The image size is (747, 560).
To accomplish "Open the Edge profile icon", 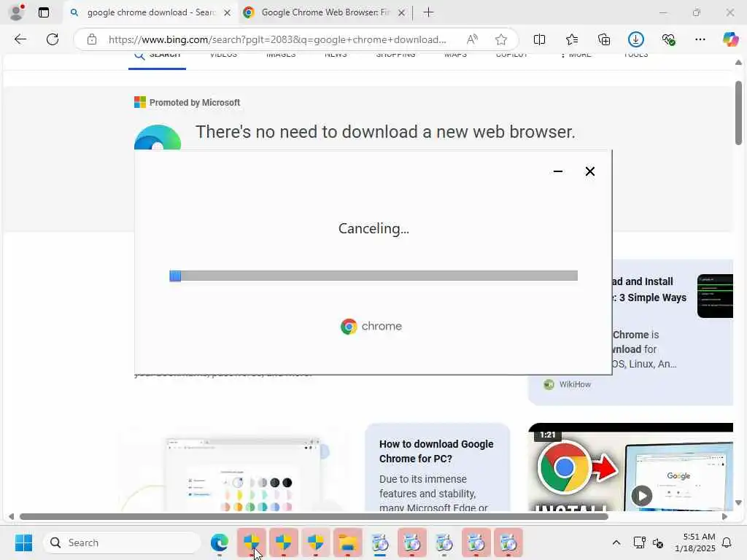I will coord(17,12).
